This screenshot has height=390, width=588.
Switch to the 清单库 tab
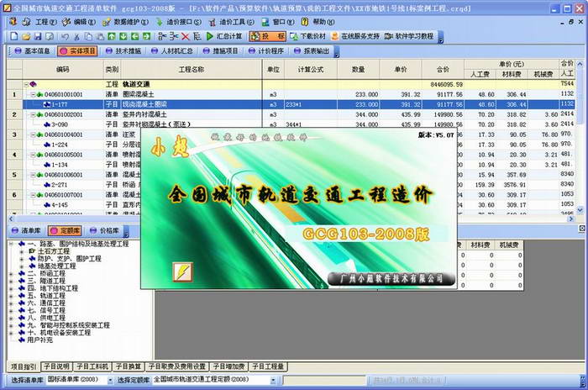[26, 231]
